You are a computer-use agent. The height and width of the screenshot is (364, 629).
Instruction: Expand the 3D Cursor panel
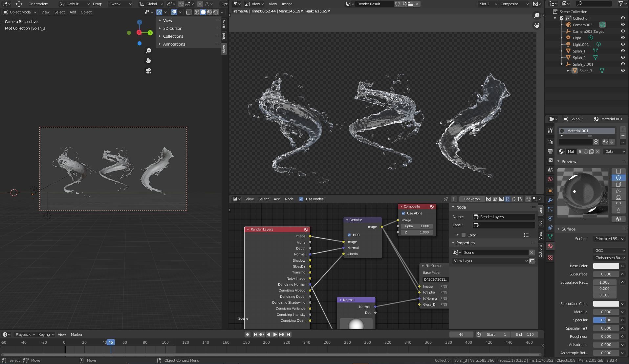(172, 29)
